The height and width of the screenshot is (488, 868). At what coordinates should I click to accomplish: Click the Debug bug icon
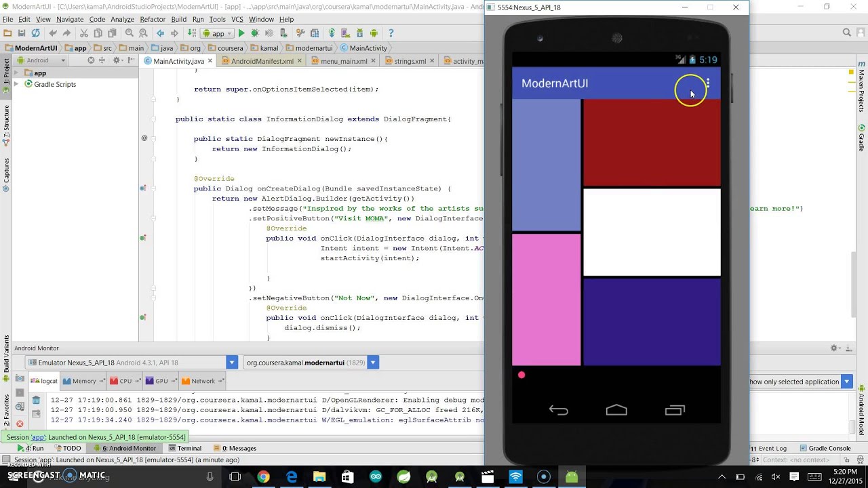pyautogui.click(x=255, y=33)
